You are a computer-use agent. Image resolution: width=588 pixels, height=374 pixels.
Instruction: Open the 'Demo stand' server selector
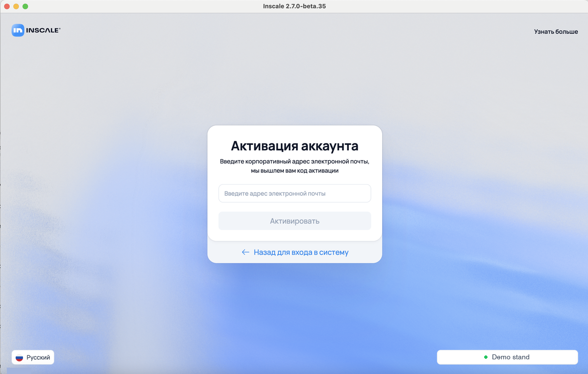click(x=507, y=357)
